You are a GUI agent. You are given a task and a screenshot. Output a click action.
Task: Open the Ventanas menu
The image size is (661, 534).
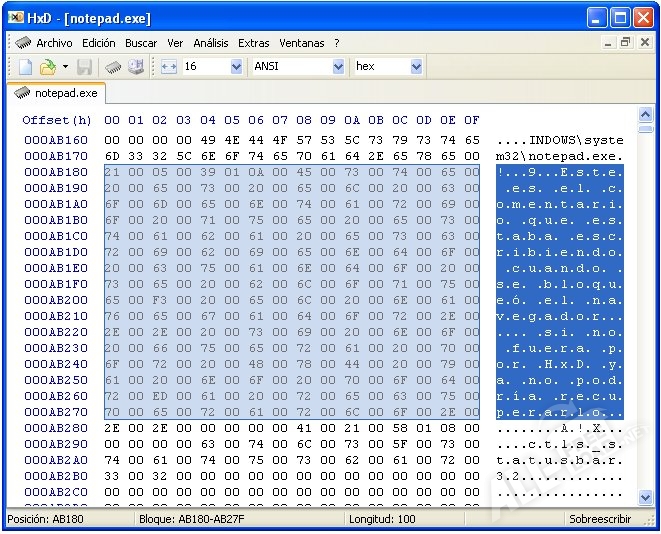302,43
